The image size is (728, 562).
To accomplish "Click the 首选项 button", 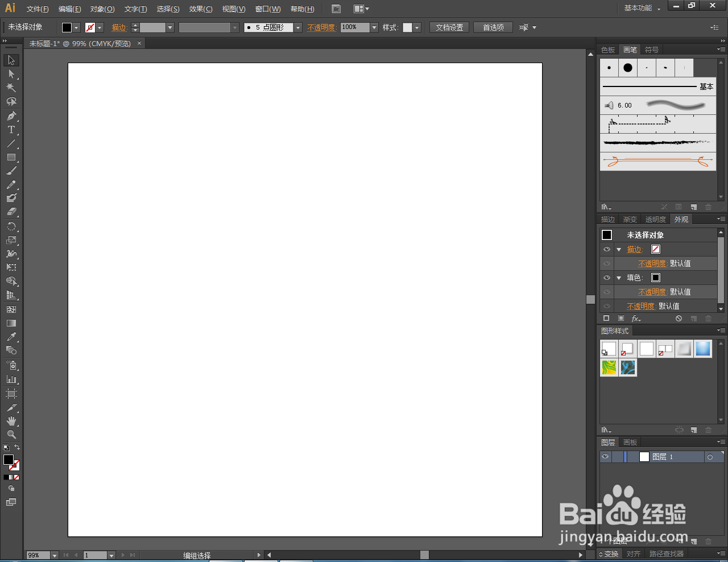I will (493, 27).
